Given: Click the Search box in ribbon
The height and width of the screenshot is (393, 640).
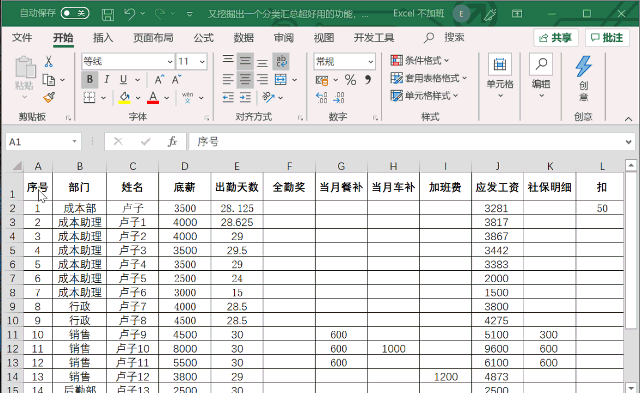Looking at the screenshot, I should point(444,38).
